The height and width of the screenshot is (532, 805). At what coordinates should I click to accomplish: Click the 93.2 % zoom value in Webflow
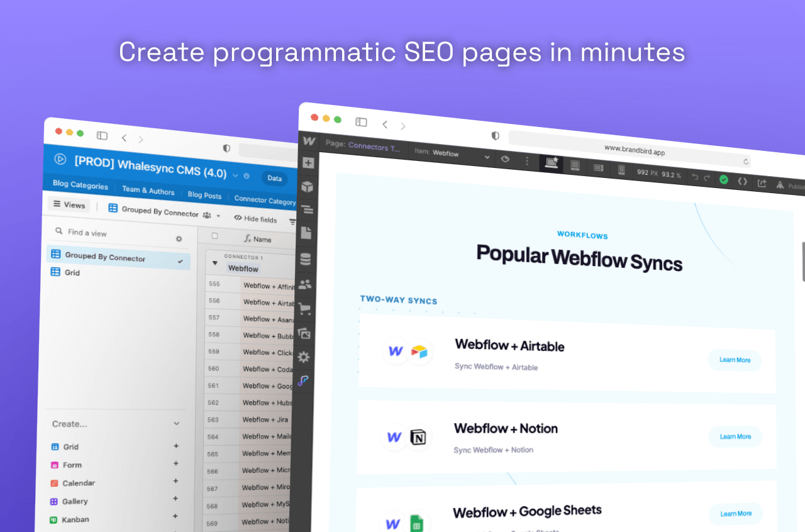[671, 174]
